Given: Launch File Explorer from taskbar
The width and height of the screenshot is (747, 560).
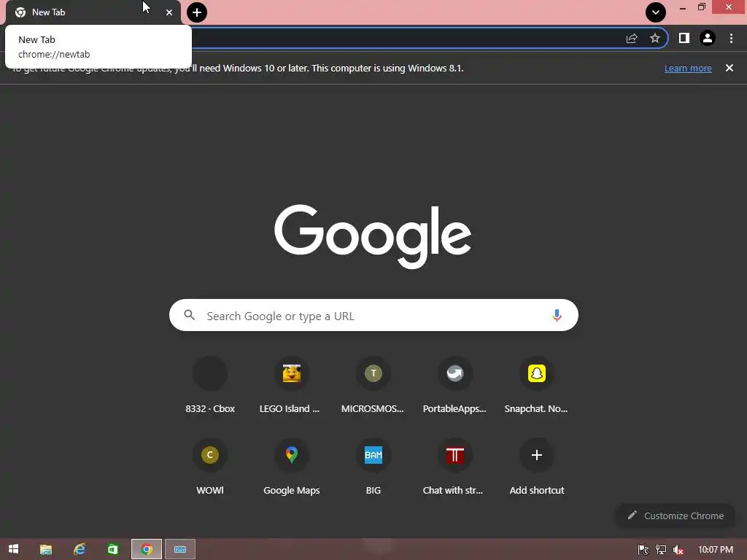Looking at the screenshot, I should [x=46, y=550].
